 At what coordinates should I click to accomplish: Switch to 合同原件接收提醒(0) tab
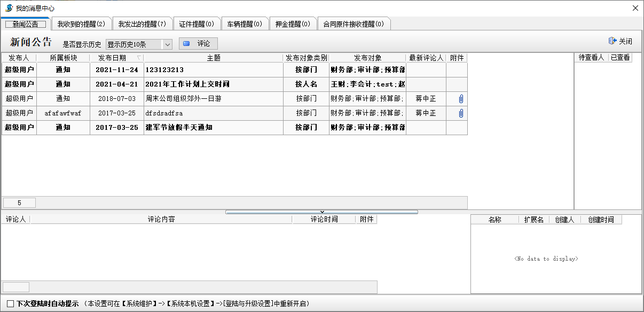coord(354,24)
